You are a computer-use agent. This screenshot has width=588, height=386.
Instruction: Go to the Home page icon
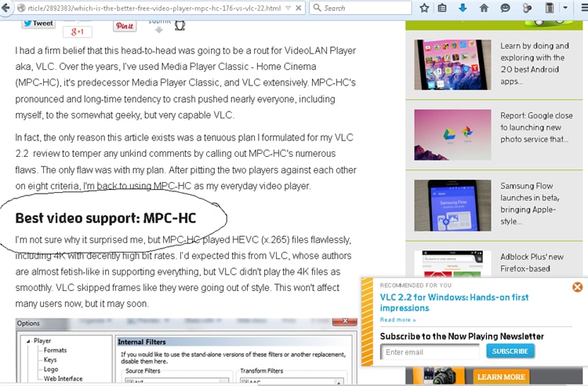click(484, 8)
